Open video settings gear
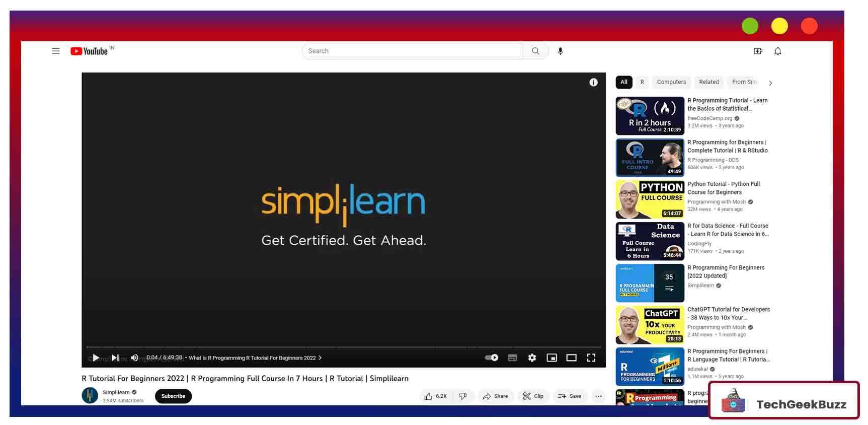The image size is (868, 425). click(x=532, y=358)
